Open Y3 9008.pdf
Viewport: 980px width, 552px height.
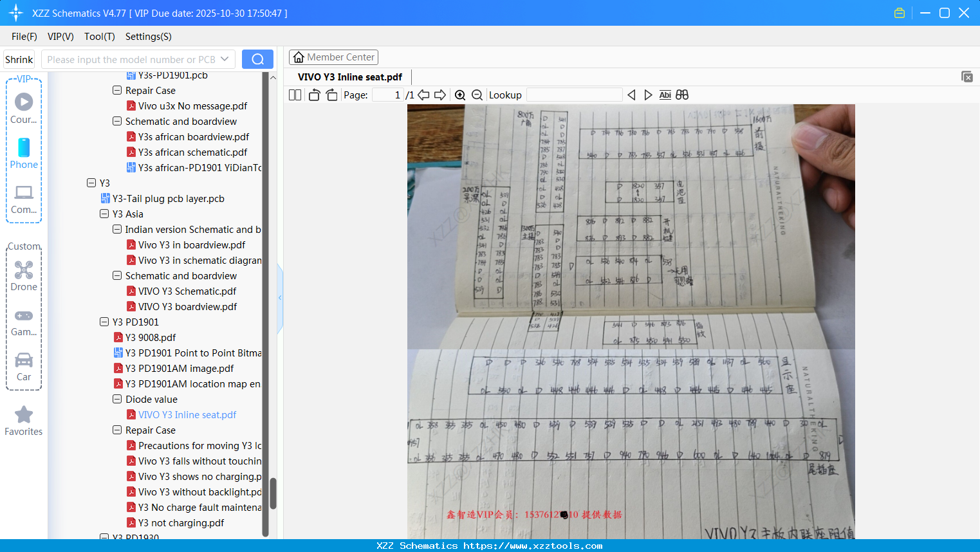(151, 338)
